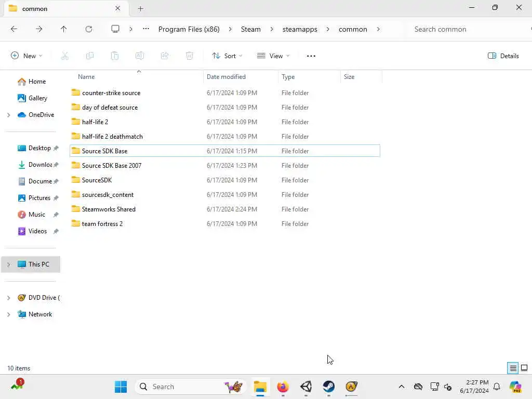Sort by the Type column header
The image size is (532, 399).
pos(309,77)
